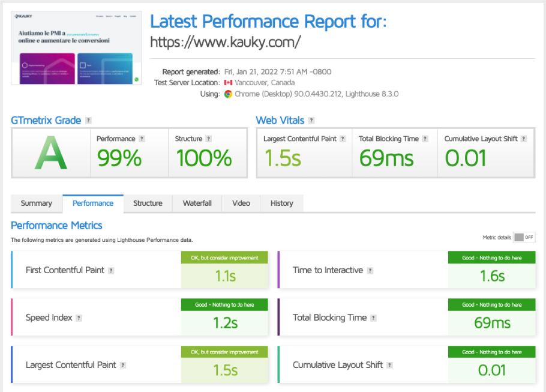Click help icon beside Largest Contentful Paint metric row
Viewport: 546px width, 392px height.
tap(123, 365)
